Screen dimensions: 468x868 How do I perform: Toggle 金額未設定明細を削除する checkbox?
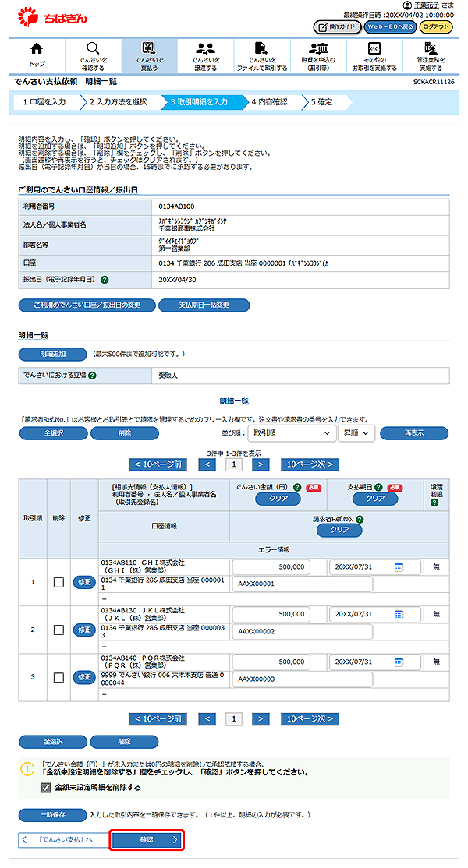[46, 788]
